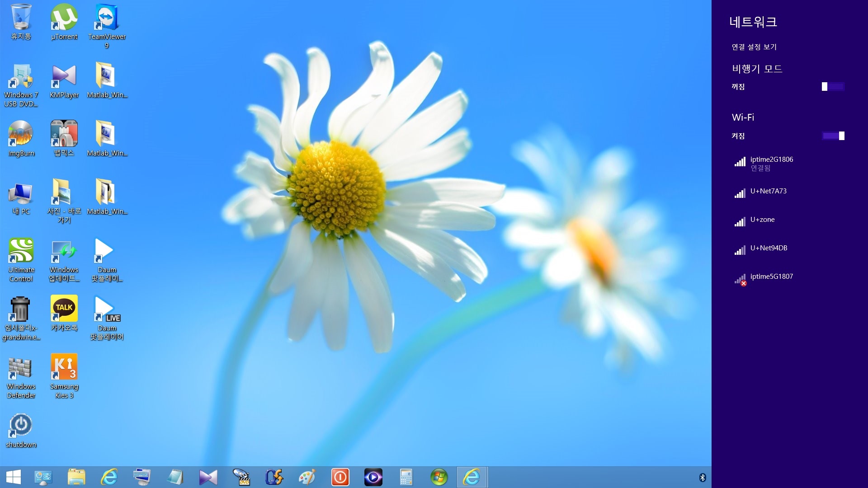Open File Explorer from the taskbar
The image size is (868, 488).
click(76, 477)
